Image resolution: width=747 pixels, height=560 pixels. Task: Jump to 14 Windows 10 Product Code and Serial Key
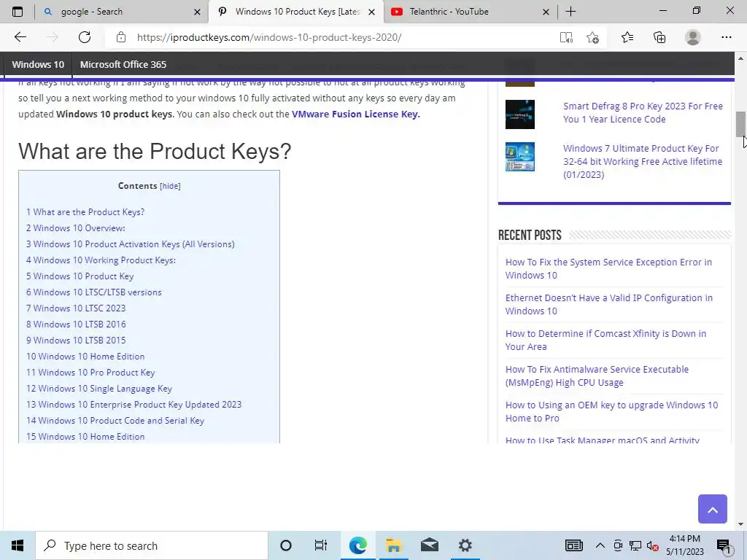115,421
